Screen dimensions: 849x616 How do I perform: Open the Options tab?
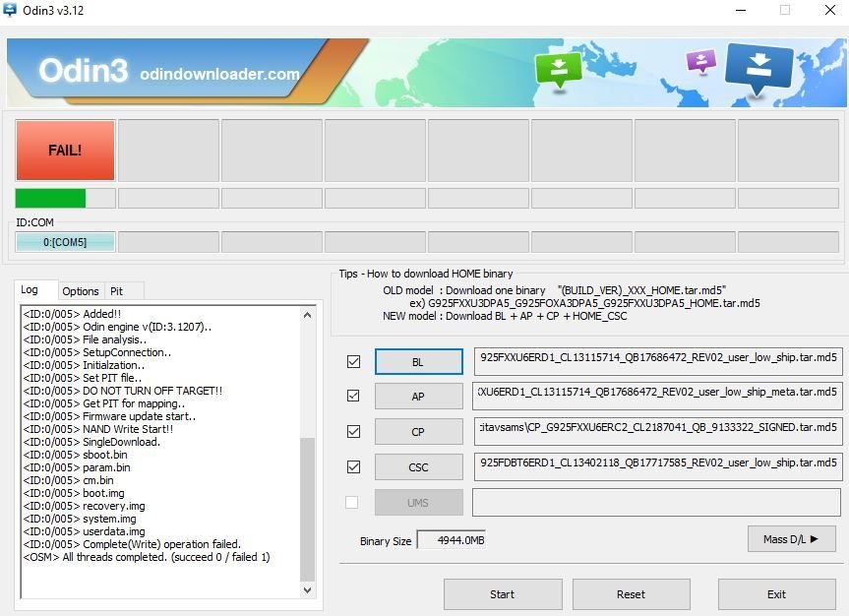[81, 291]
